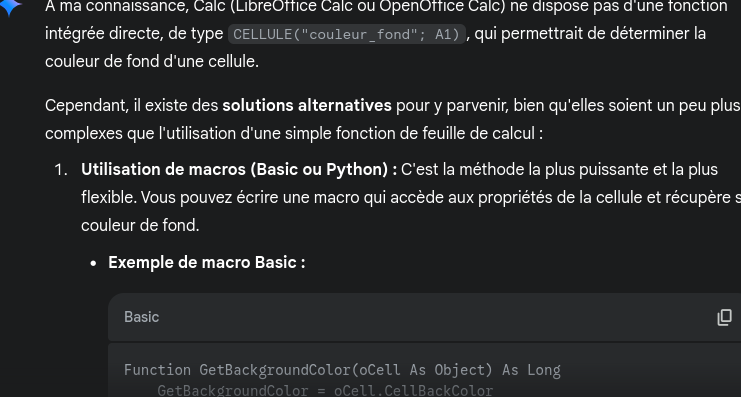
Task: Click the word Cependant
Action: coord(87,106)
